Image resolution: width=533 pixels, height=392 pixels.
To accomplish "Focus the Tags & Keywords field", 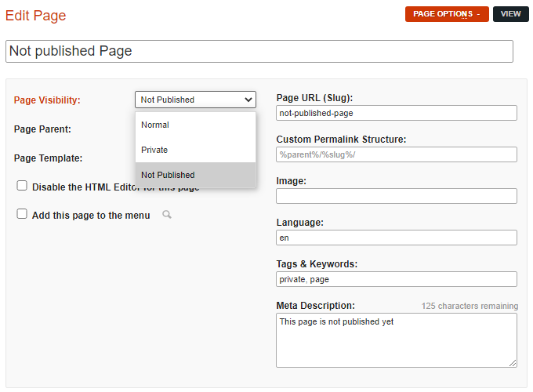I will pos(396,279).
